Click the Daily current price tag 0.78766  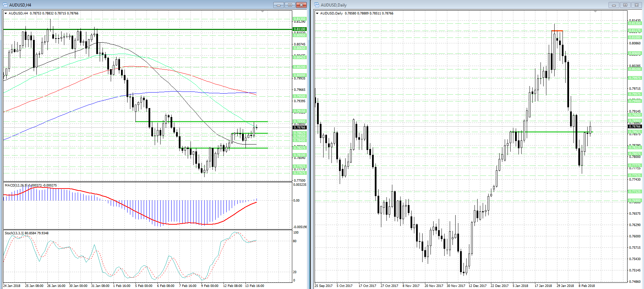tap(635, 127)
